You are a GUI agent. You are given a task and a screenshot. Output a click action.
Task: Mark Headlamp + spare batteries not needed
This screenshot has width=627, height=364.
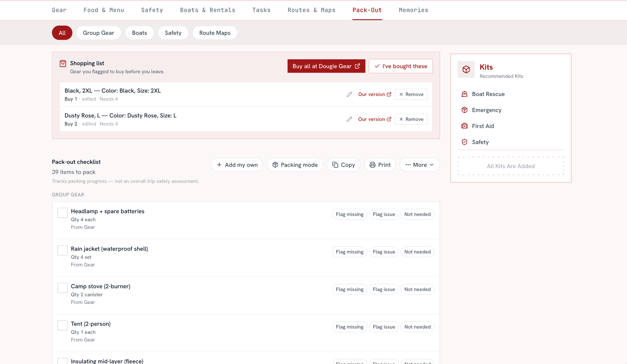click(417, 214)
